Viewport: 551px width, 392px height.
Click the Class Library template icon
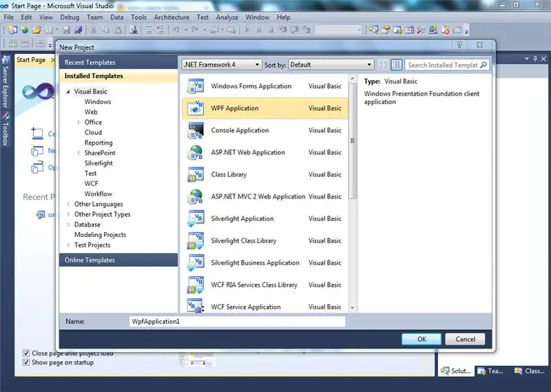tap(196, 175)
